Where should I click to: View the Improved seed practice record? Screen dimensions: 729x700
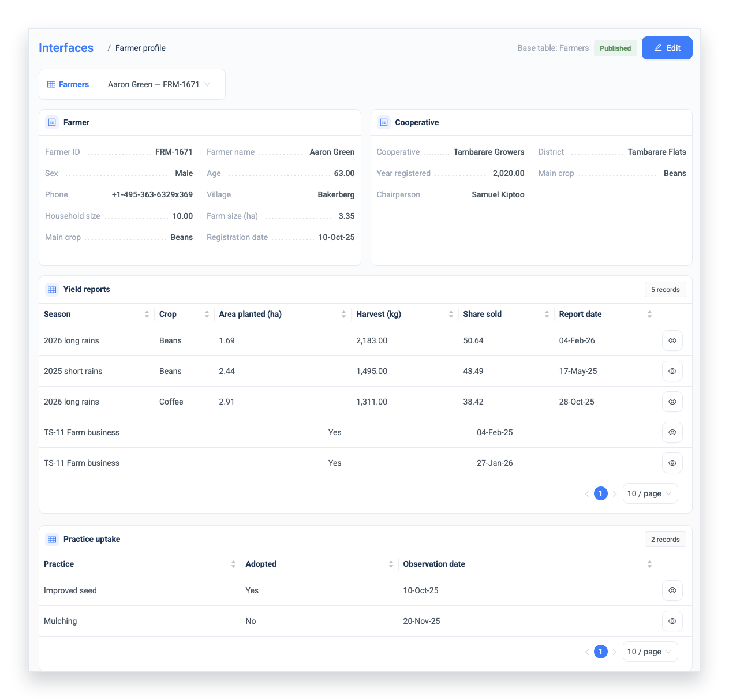672,590
